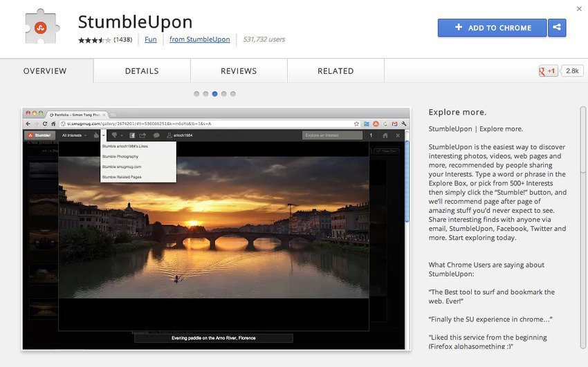588x367 pixels.
Task: Open the All Interests dropdown in preview
Action: [74, 135]
